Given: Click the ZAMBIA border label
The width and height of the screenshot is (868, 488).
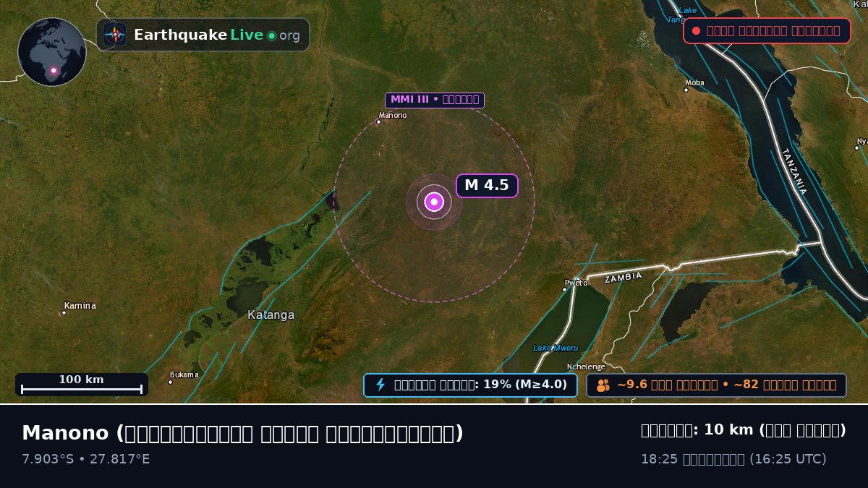Looking at the screenshot, I should tap(624, 278).
